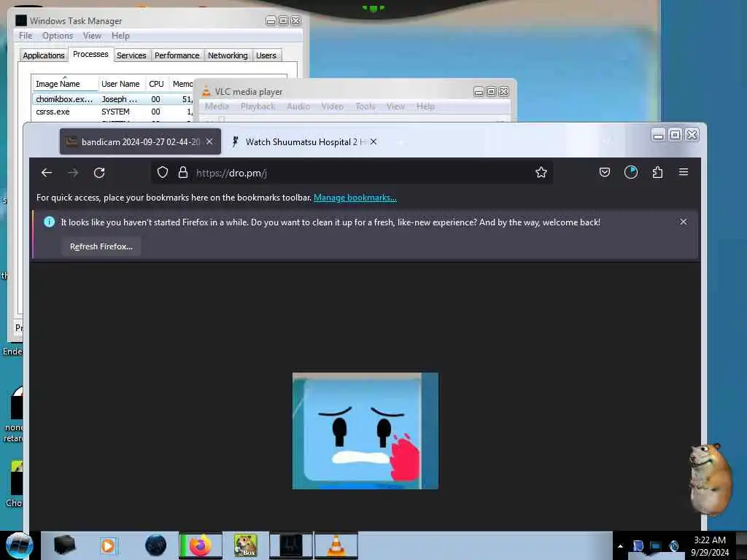747x560 pixels.
Task: Minimize the VLC media player window
Action: (x=479, y=91)
